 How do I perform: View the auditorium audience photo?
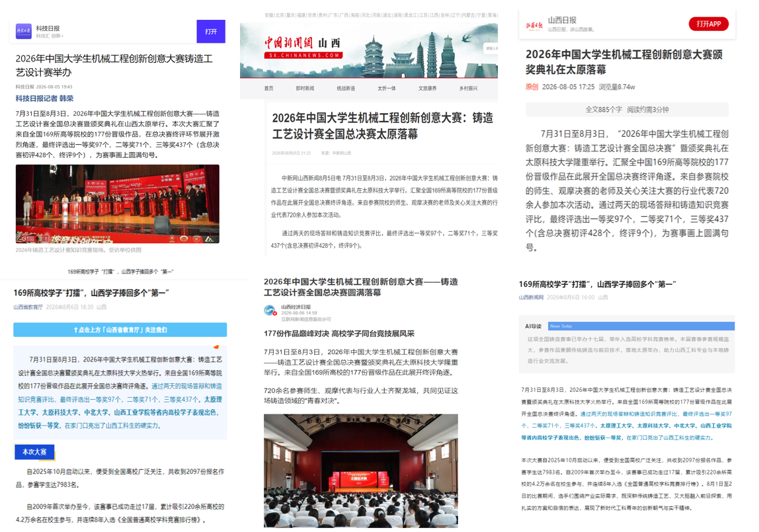tap(360, 471)
